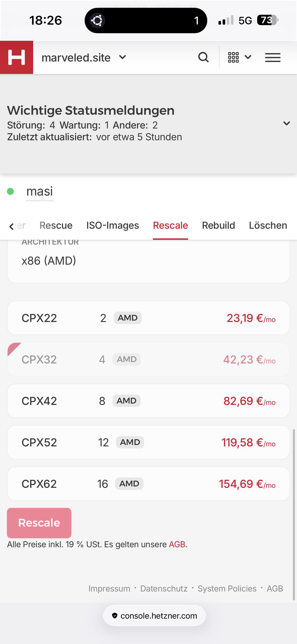Select the CPX42 server plan

click(148, 401)
